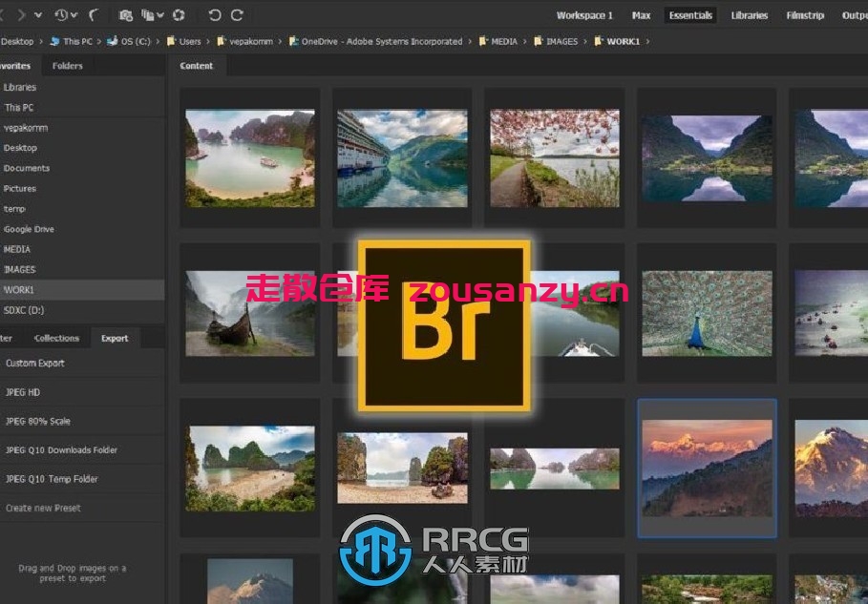Viewport: 868px width, 604px height.
Task: Open the clock-shaped recent files icon
Action: (61, 15)
